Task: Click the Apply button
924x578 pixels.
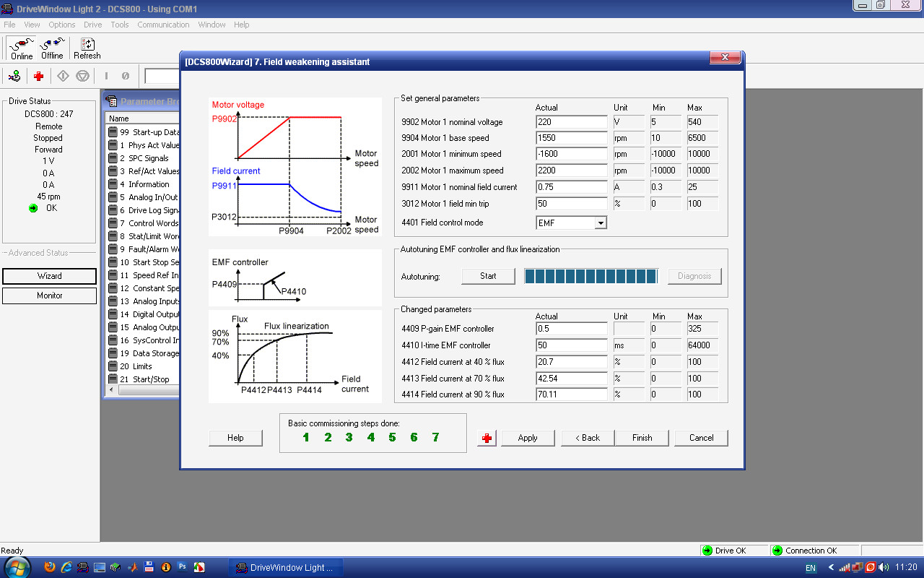Action: coord(528,438)
